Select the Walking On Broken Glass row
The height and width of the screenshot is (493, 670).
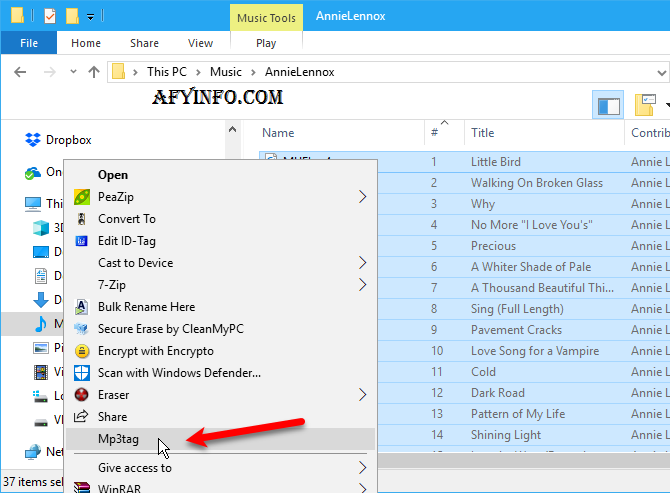coord(523,183)
